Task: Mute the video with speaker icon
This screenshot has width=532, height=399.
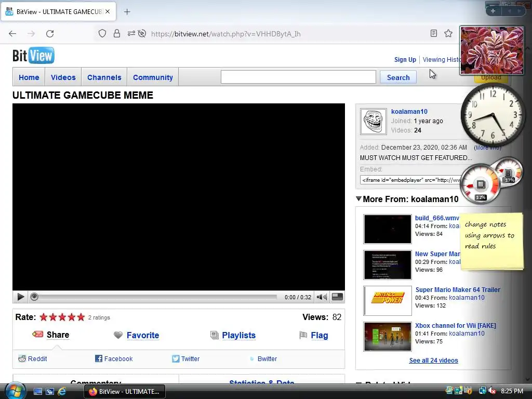Action: (x=322, y=297)
